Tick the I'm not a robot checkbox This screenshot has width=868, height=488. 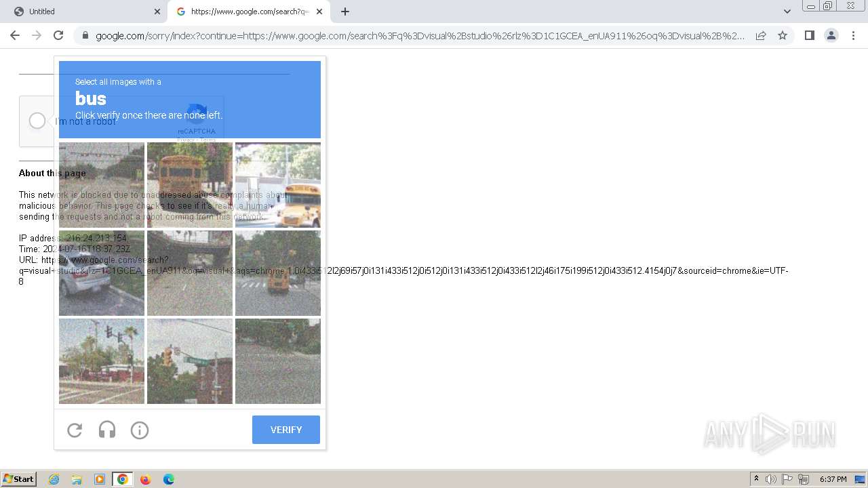(x=37, y=121)
